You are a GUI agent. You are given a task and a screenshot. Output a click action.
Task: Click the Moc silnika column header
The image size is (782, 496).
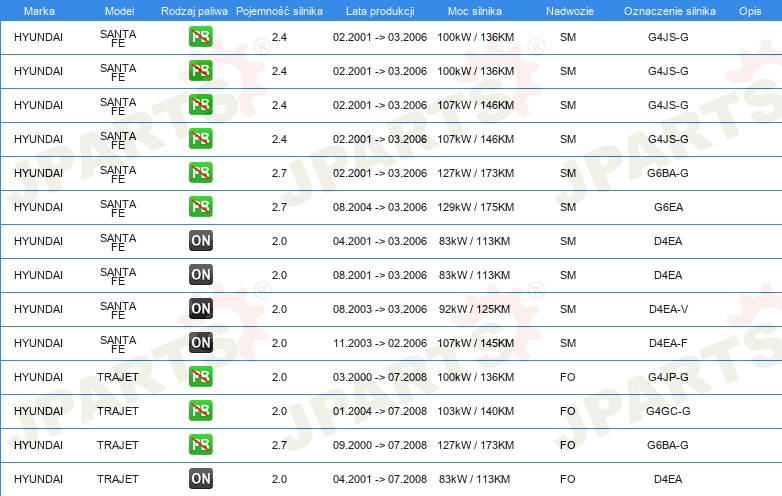[475, 10]
